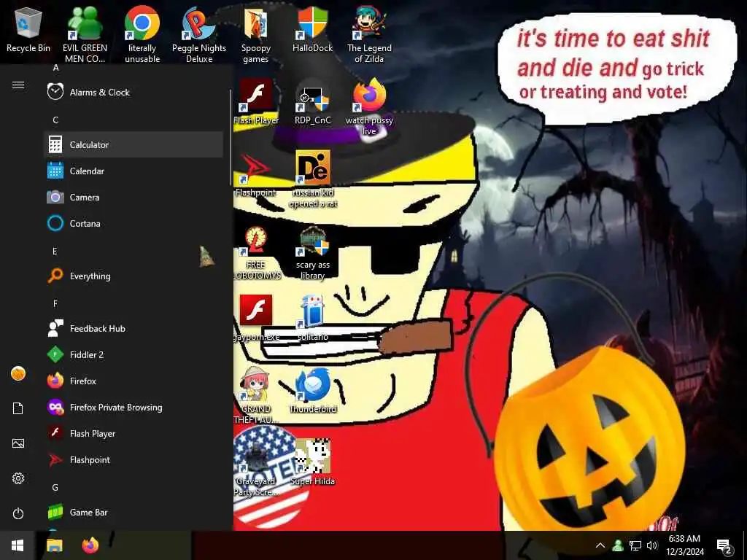Launch the 'literally unusable' Chrome shortcut
747x560 pixels.
click(x=142, y=35)
